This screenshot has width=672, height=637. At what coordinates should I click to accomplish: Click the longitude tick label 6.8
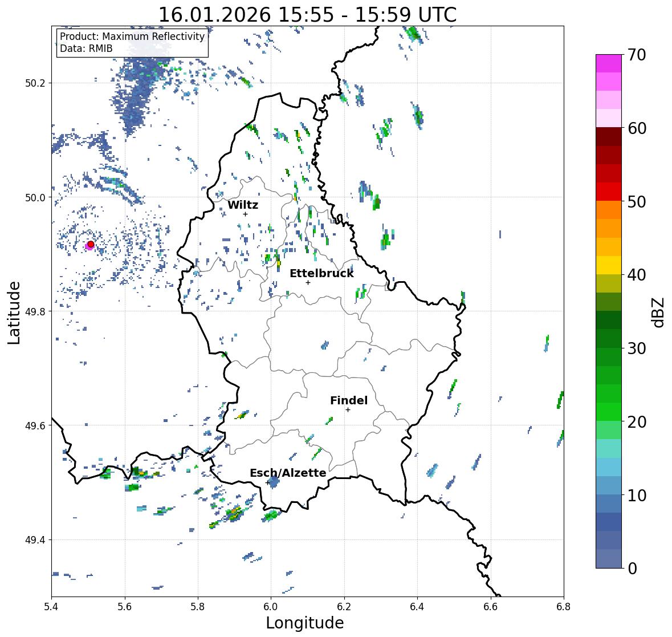[564, 606]
